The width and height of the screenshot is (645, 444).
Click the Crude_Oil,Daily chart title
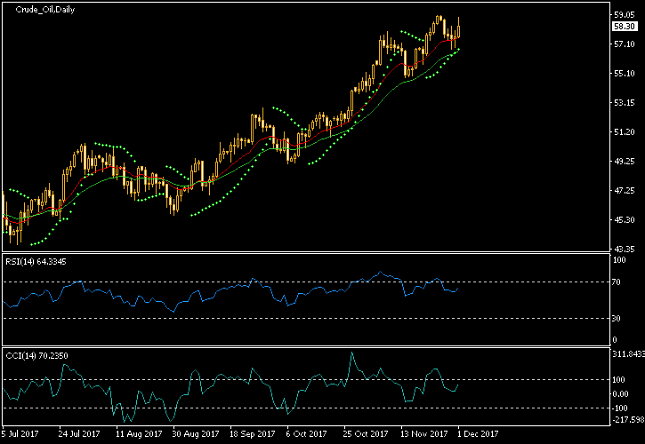tap(45, 9)
